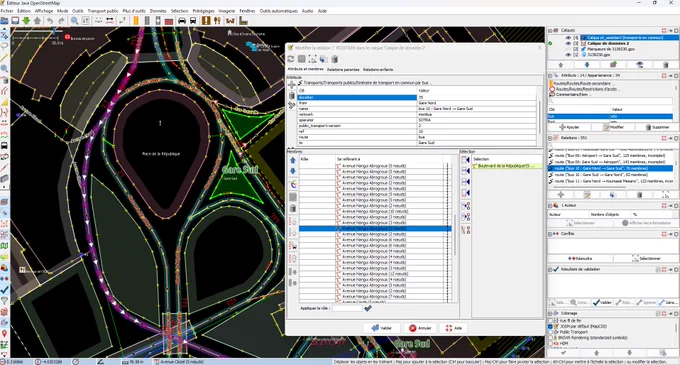Screen dimensions: 680x365
Task: Click the blue checkmark apply-role icon
Action: pos(368,308)
